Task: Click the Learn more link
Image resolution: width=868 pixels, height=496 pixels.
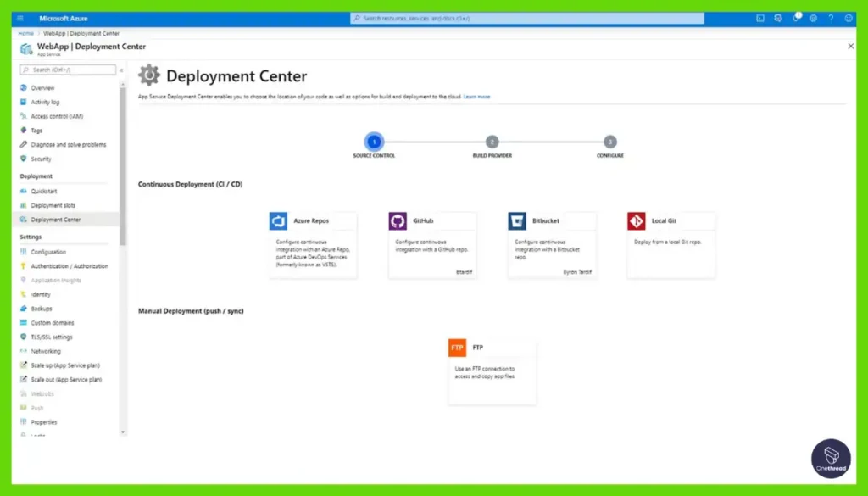Action: [x=476, y=97]
